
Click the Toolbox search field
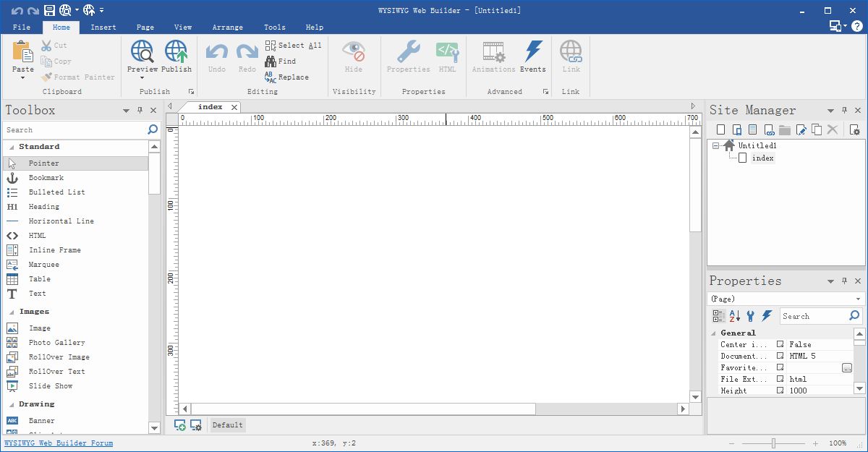[74, 129]
